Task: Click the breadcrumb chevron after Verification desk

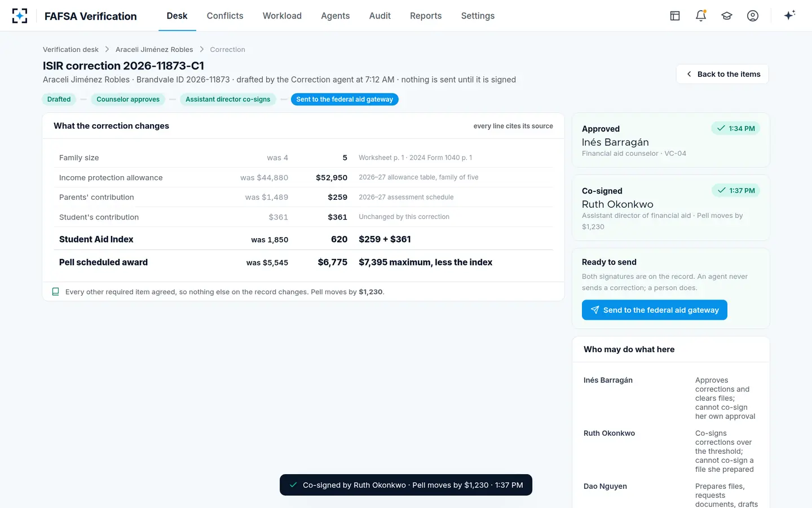Action: pyautogui.click(x=107, y=50)
